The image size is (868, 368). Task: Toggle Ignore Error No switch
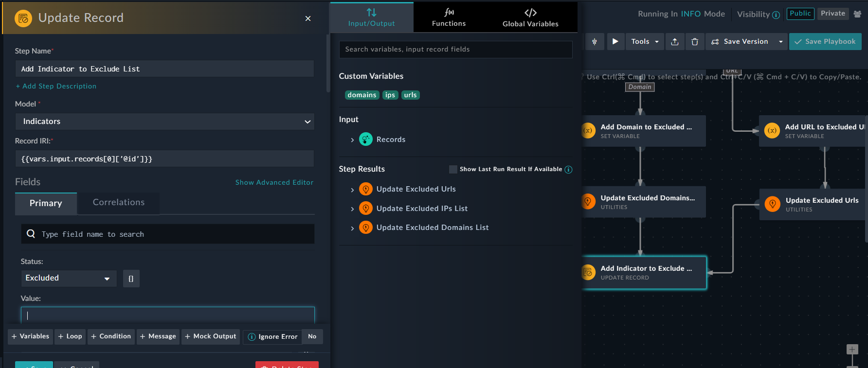pos(312,336)
